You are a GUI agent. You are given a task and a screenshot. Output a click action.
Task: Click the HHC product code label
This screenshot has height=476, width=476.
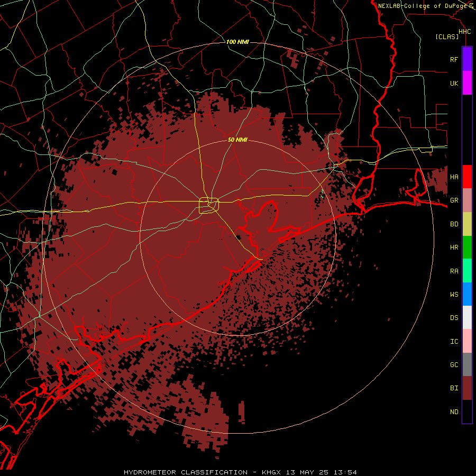pyautogui.click(x=464, y=32)
